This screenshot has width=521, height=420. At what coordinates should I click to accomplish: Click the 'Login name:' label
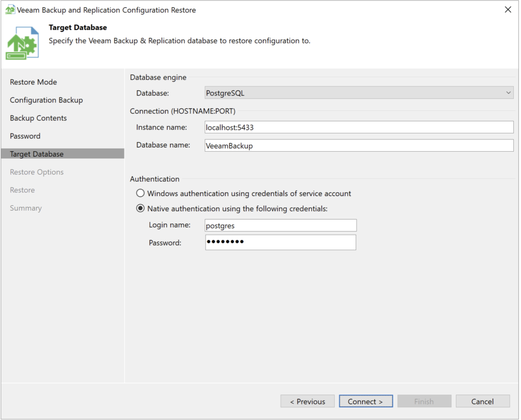click(169, 225)
